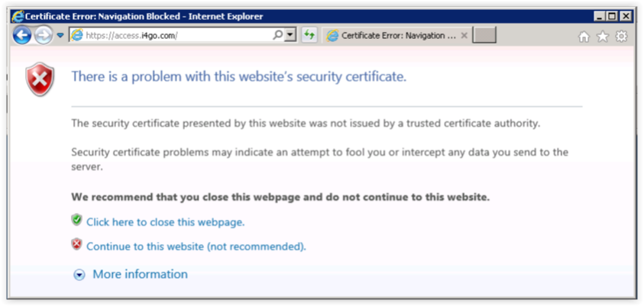Open a new tab with blank tab button
644x306 pixels.
pos(484,35)
